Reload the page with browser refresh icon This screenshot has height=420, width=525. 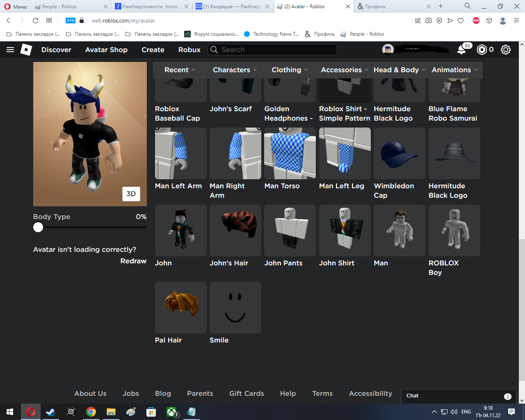(x=36, y=21)
